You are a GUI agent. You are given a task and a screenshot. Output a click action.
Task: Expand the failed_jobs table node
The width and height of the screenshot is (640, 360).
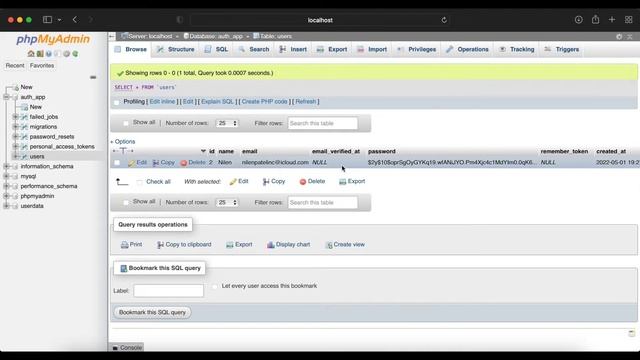click(x=15, y=117)
